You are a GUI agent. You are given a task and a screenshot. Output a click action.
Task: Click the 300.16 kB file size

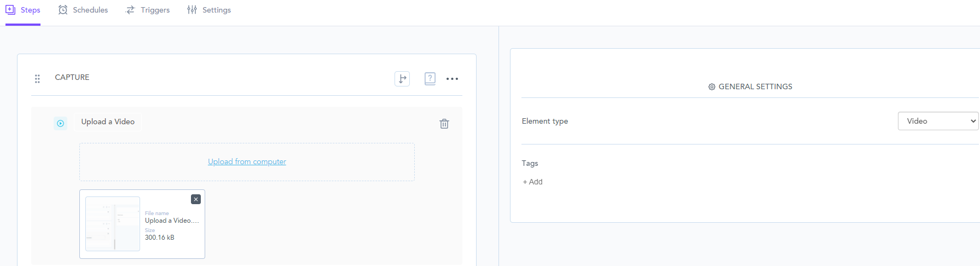click(160, 238)
